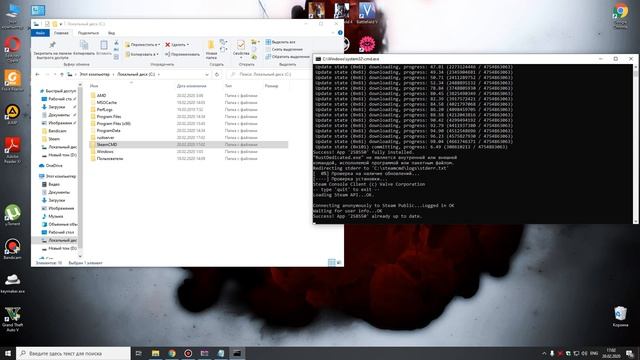Screen dimensions: 640x360
Task: Click Clear selection in the ribbon
Action: 284,49
